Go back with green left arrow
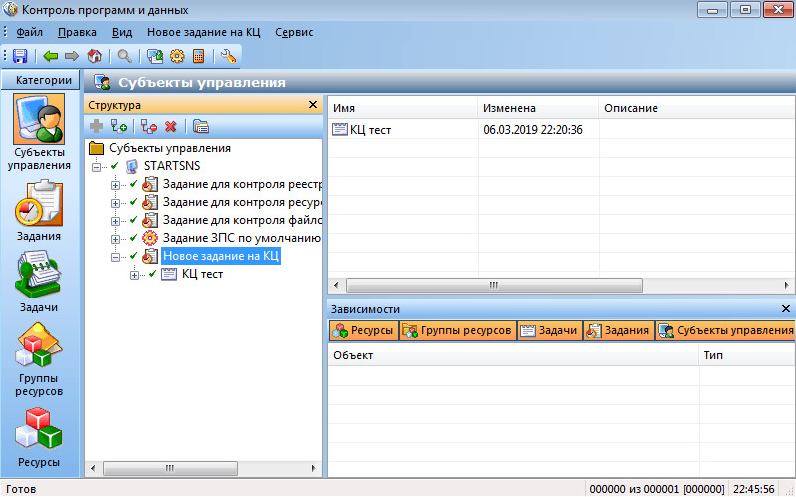Screen dimensions: 796x497 [50, 56]
